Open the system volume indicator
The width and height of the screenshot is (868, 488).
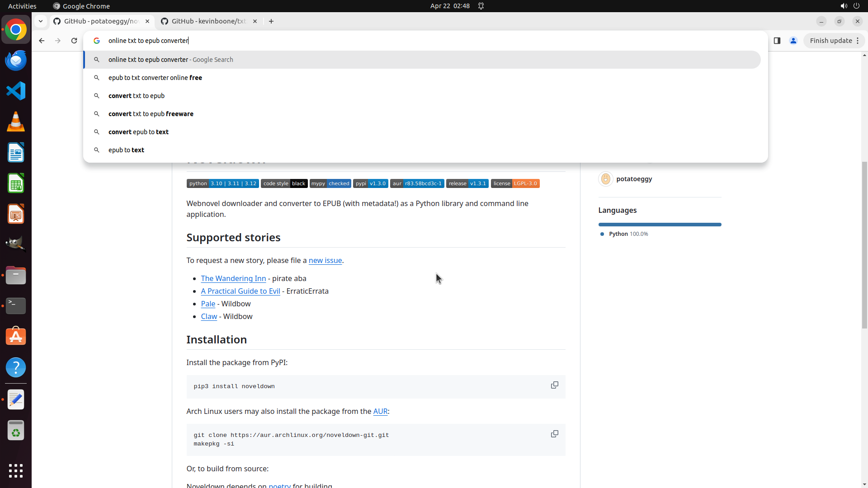click(x=844, y=6)
